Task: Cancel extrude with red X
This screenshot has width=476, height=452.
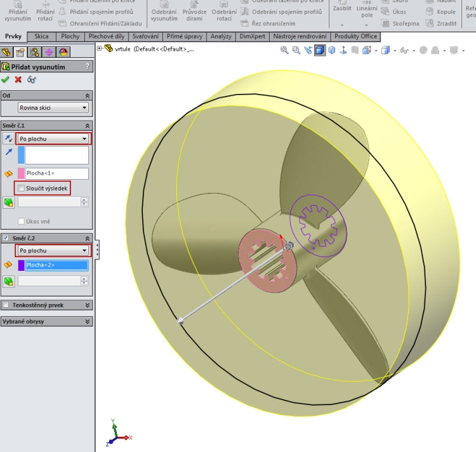Action: (x=18, y=79)
